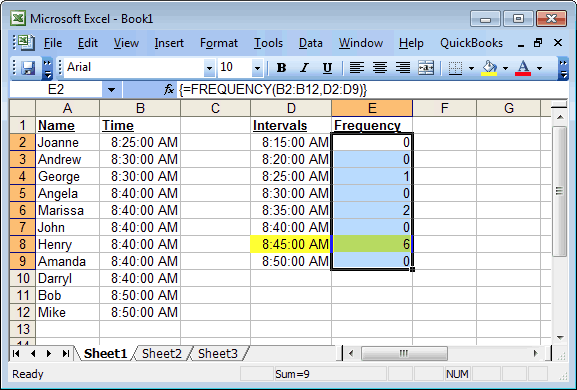Open the Window menu
This screenshot has height=390, width=577.
click(361, 43)
